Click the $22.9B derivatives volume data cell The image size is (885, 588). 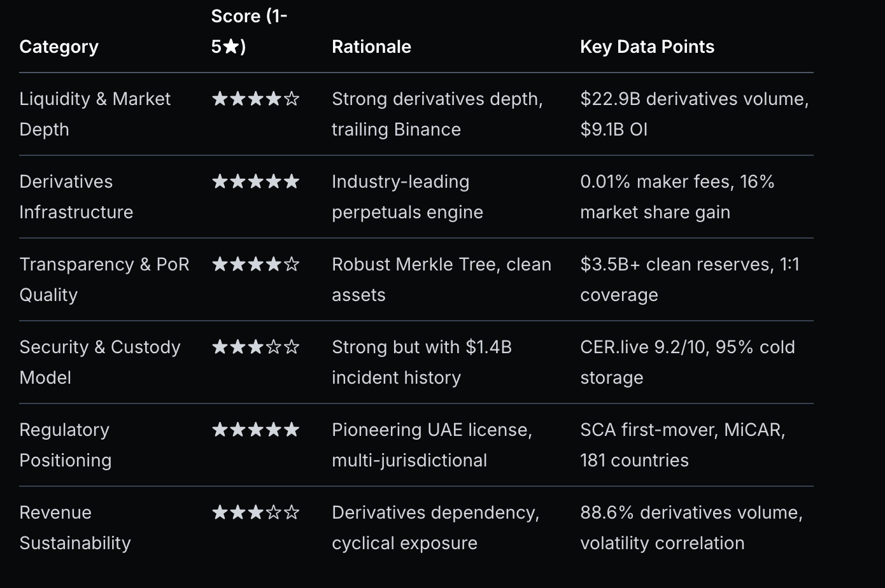click(694, 114)
